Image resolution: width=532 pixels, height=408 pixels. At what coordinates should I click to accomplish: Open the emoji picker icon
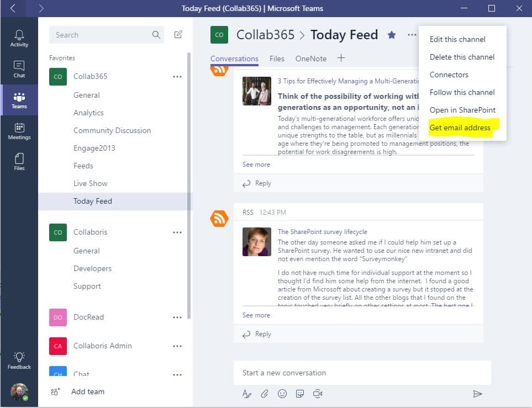tap(282, 394)
